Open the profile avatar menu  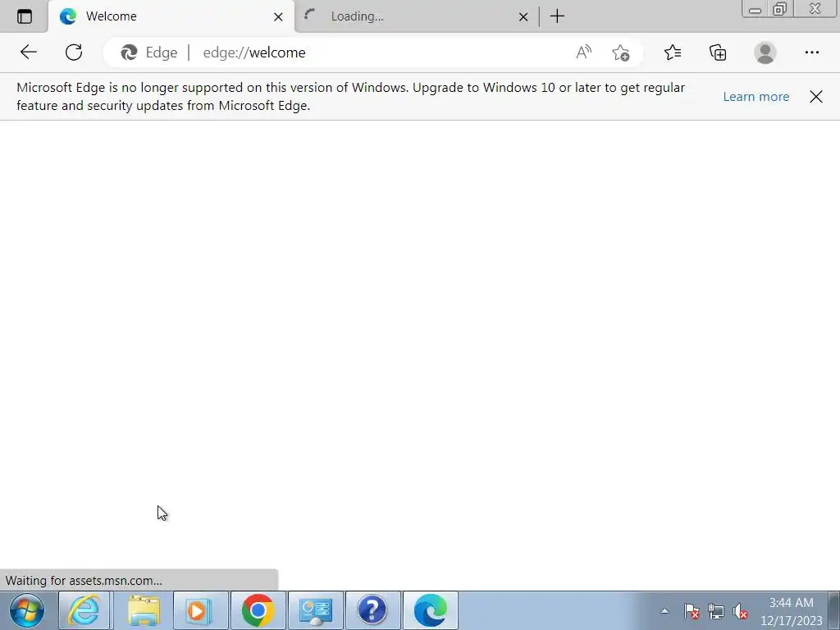[765, 52]
